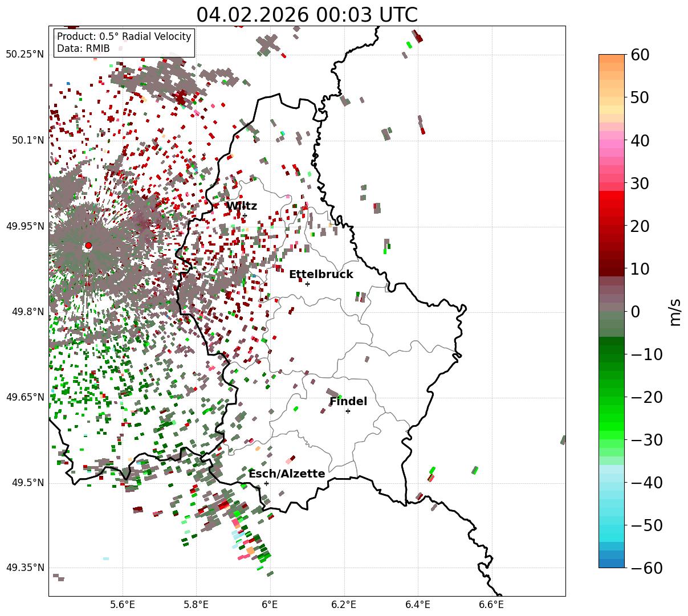Click the 60 tick label on colorbar
Viewport: 688px width, 616px height.
[x=640, y=55]
